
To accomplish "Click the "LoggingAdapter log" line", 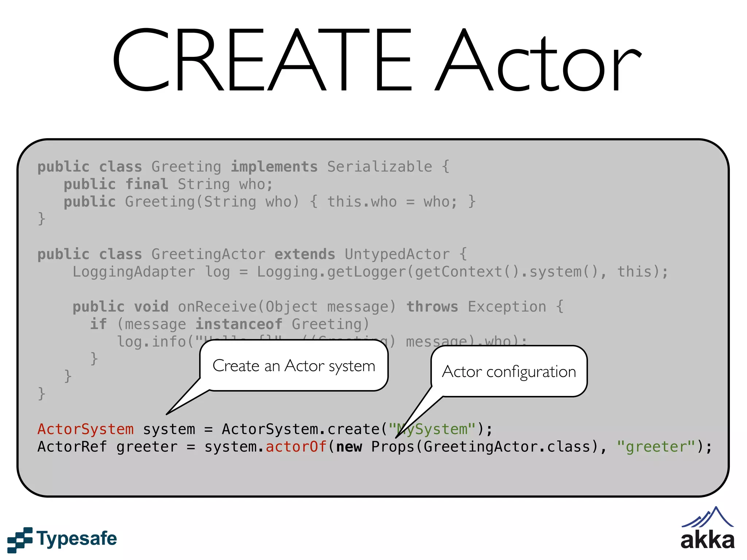I will click(x=371, y=272).
